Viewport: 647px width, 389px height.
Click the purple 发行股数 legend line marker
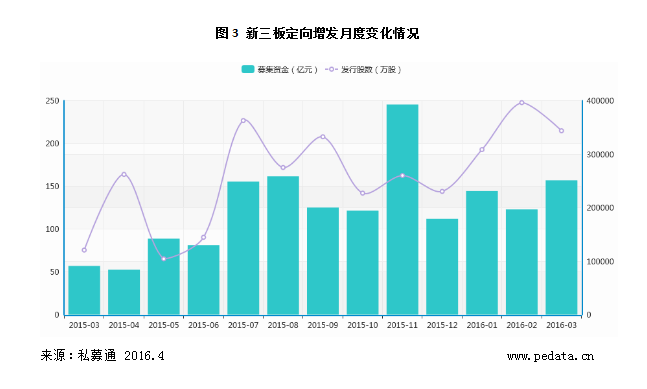(x=331, y=69)
